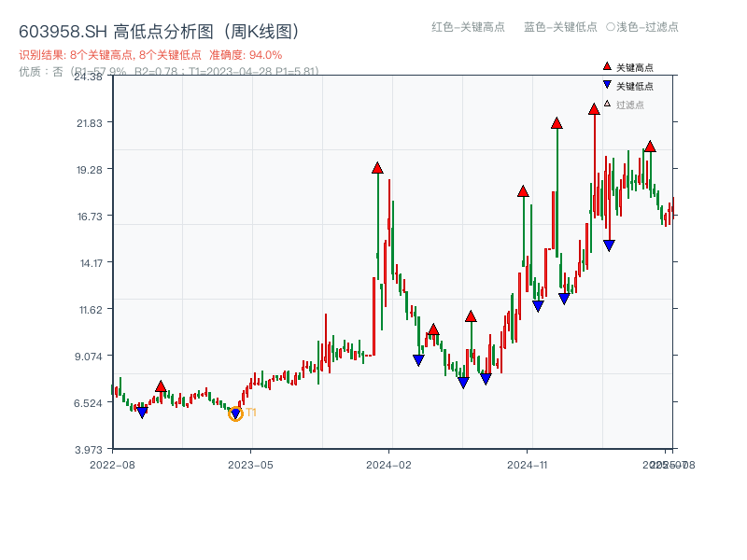The height and width of the screenshot is (560, 747).
Task: Click the red triangle marker above the 2024-02 peak
Action: point(376,169)
